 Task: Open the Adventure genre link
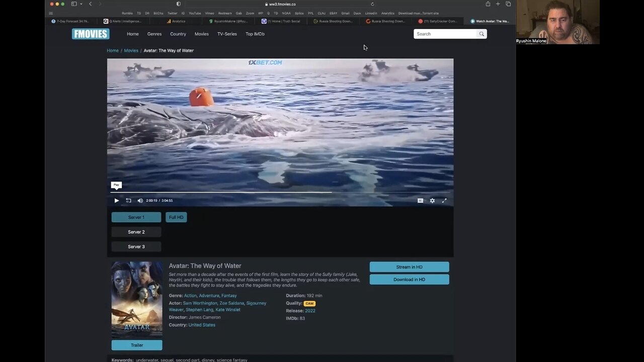coord(209,296)
